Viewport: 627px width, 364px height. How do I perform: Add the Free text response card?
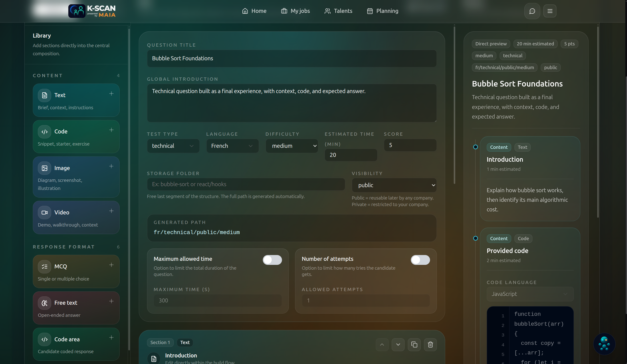111,301
